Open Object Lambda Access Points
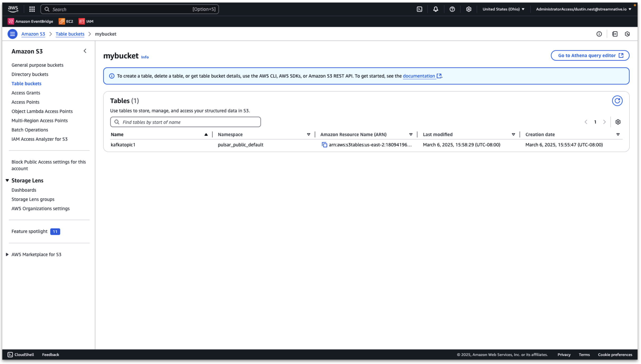Viewport: 641px width, 364px height. pyautogui.click(x=42, y=111)
